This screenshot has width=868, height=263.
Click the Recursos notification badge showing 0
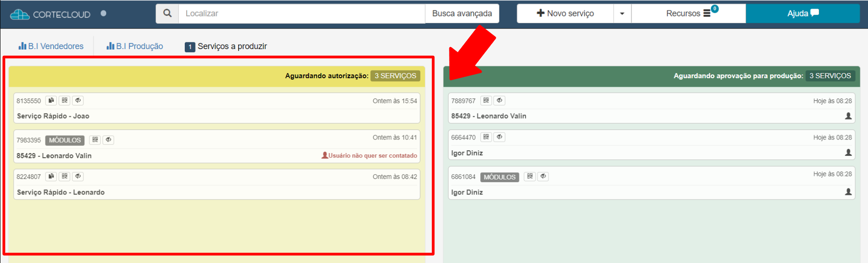[x=715, y=9]
